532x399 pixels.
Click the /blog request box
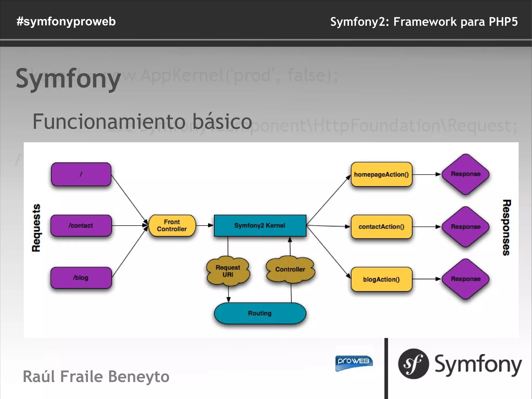point(81,278)
